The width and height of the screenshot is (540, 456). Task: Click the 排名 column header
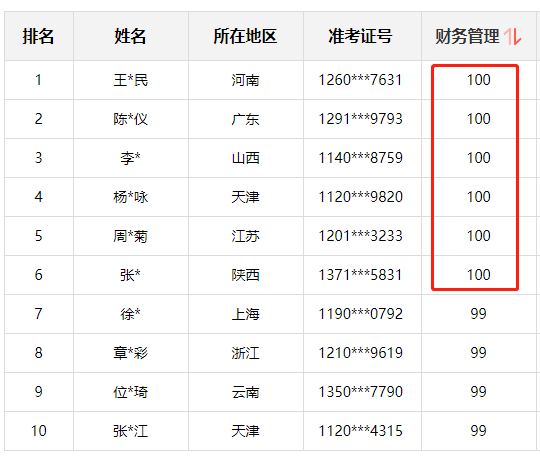coord(39,36)
